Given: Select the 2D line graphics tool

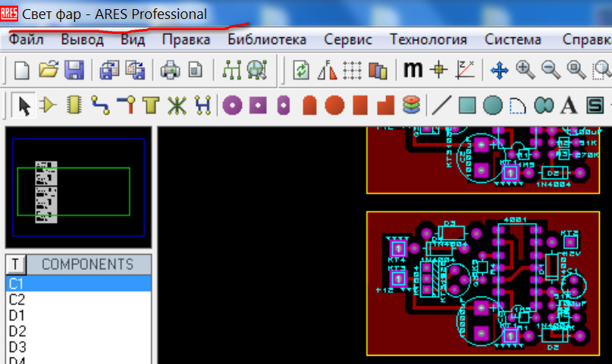Looking at the screenshot, I should click(x=442, y=105).
